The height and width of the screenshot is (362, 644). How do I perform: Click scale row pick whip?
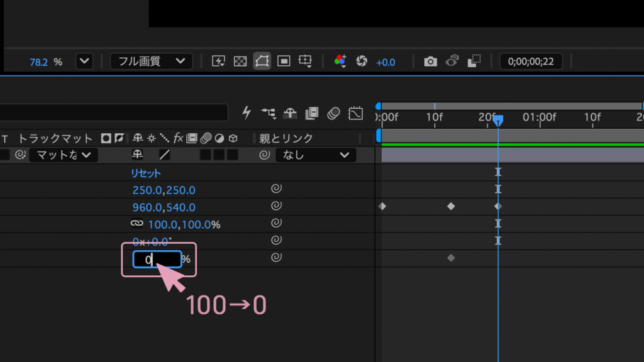pyautogui.click(x=277, y=223)
